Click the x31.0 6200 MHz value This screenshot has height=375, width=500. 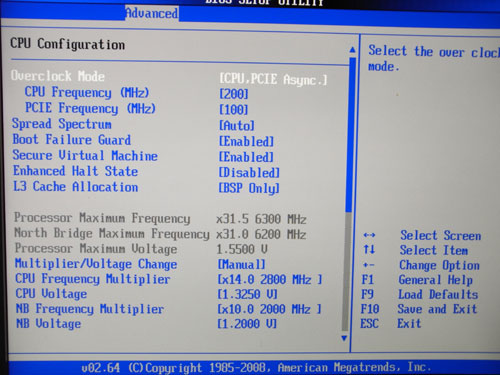point(261,234)
